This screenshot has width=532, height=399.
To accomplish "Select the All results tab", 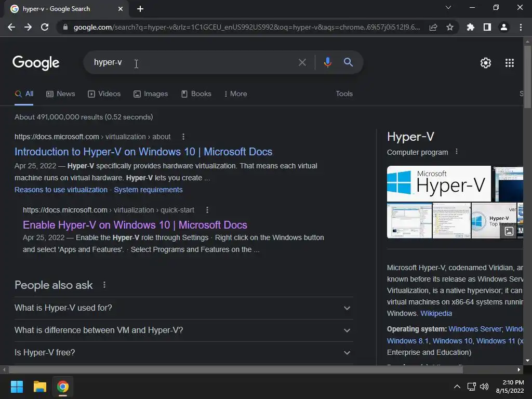I will pyautogui.click(x=24, y=94).
